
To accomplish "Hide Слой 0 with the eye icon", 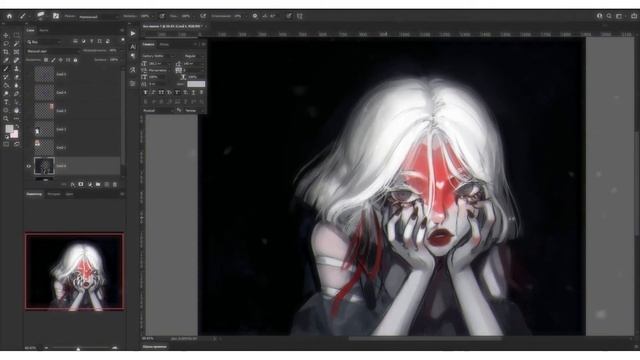I will (x=29, y=166).
